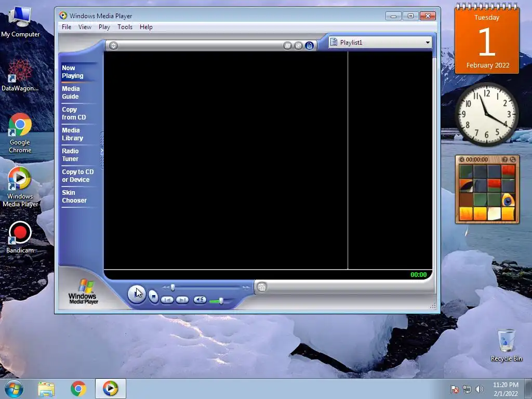Image resolution: width=532 pixels, height=399 pixels.
Task: Open Windows Explorer from the taskbar
Action: coord(46,389)
